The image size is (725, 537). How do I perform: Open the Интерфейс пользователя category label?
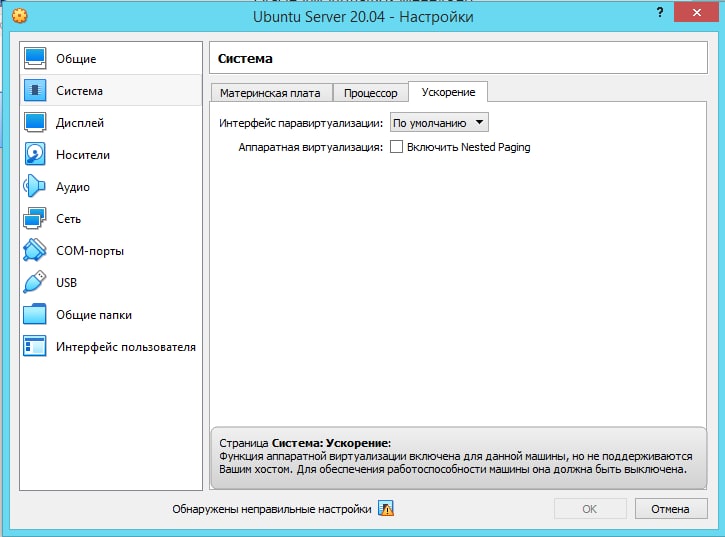pos(126,347)
